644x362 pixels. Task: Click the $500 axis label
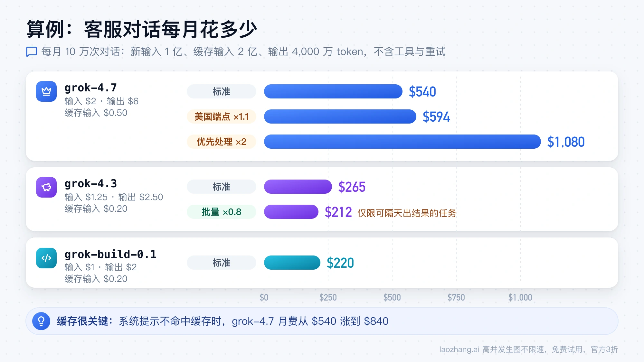point(392,297)
